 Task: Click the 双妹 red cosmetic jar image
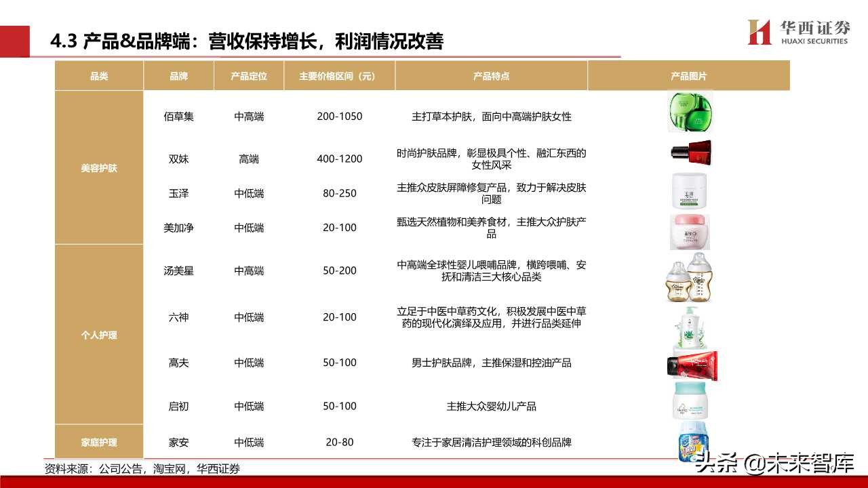690,152
